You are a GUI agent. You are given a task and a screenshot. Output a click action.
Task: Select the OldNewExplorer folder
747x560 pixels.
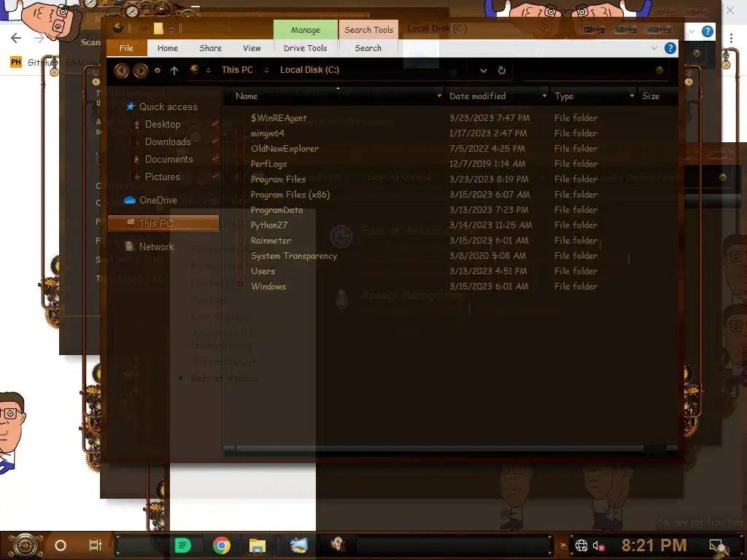click(x=285, y=149)
